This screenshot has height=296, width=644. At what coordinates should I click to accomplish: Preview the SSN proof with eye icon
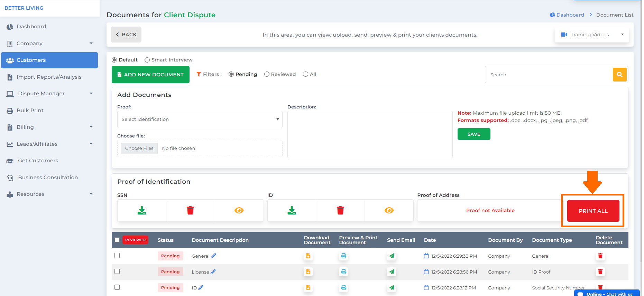click(x=239, y=210)
